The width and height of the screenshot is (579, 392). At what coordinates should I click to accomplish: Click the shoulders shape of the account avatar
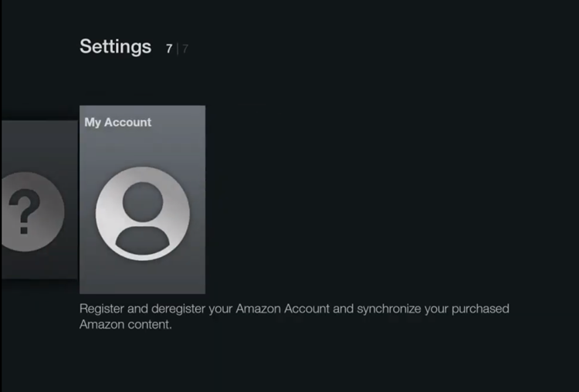coord(143,240)
